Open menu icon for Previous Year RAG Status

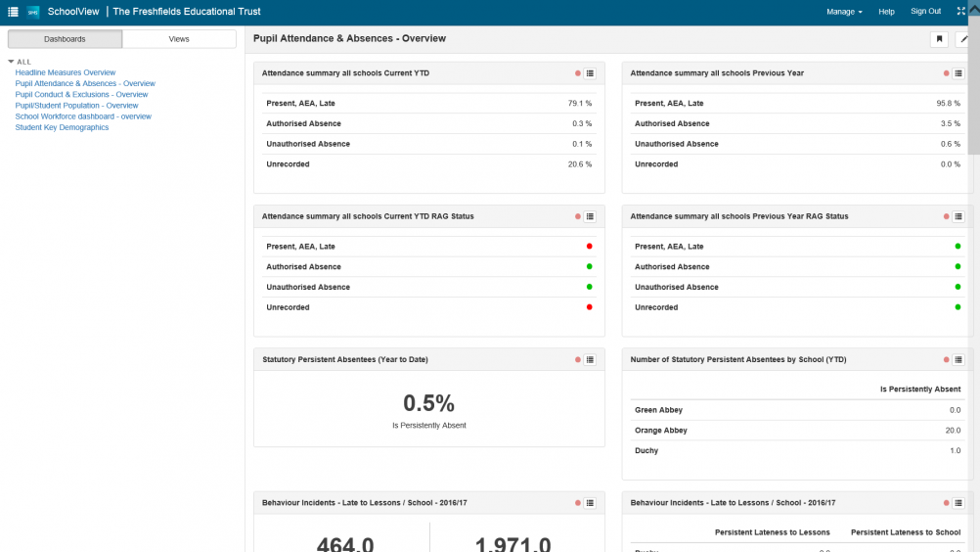tap(958, 216)
